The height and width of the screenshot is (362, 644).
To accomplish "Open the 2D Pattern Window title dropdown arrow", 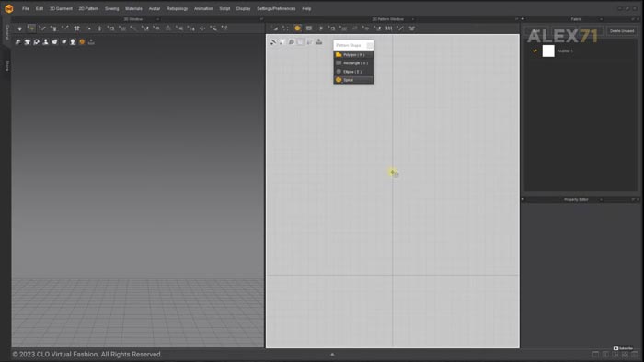I will pyautogui.click(x=413, y=19).
